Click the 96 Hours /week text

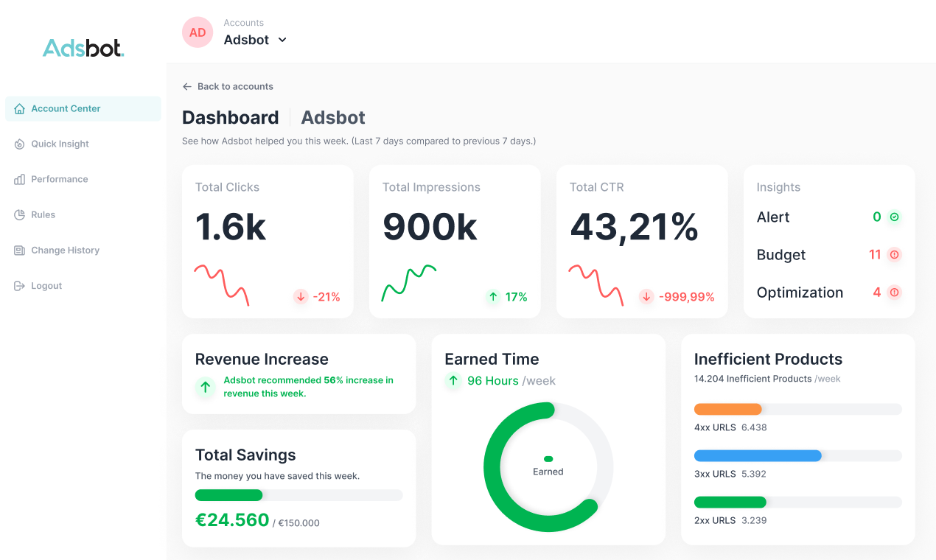[x=511, y=381]
